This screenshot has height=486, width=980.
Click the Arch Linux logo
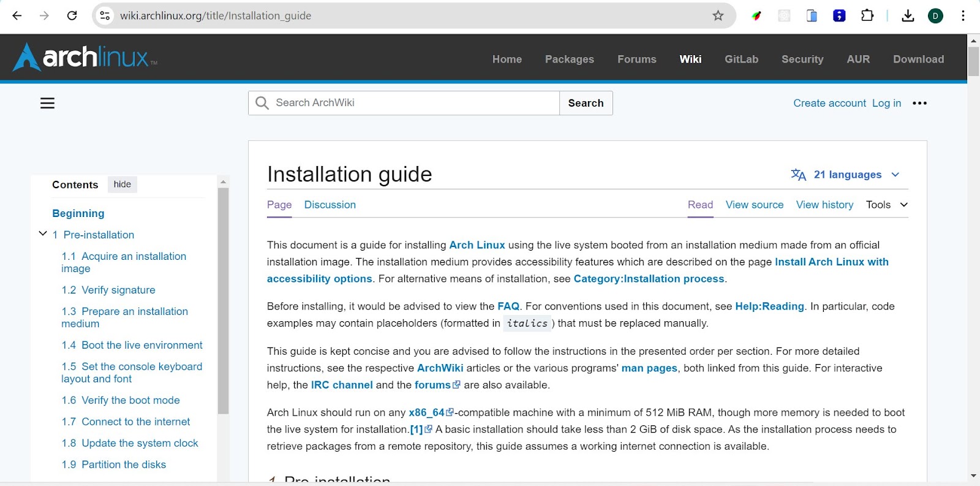85,57
